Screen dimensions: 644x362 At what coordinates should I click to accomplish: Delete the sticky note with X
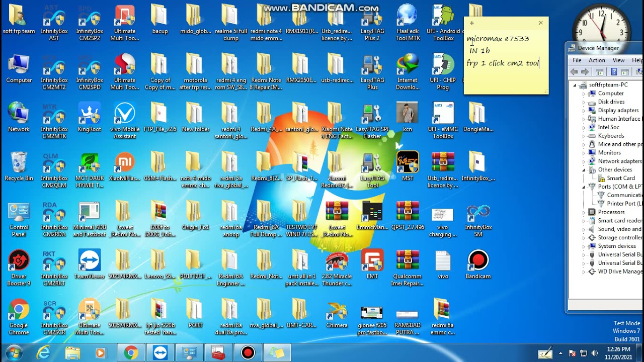[x=541, y=23]
